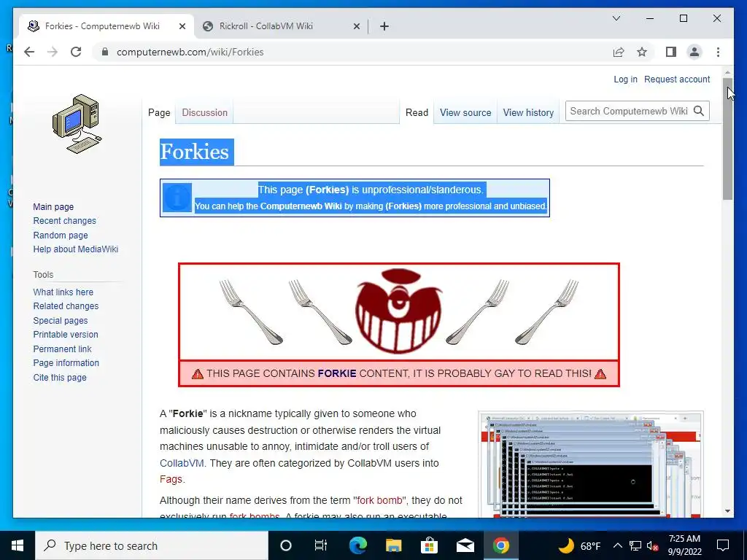Follow the CollabVM link in the article
747x560 pixels.
pos(182,463)
